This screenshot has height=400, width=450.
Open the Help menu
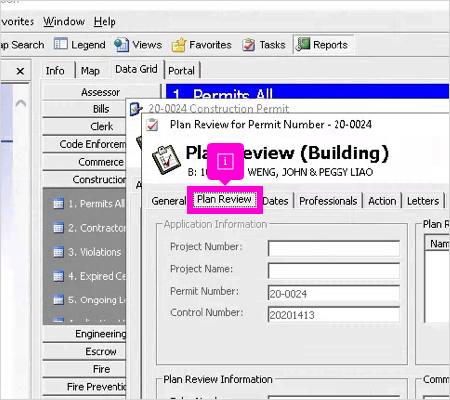tap(105, 22)
